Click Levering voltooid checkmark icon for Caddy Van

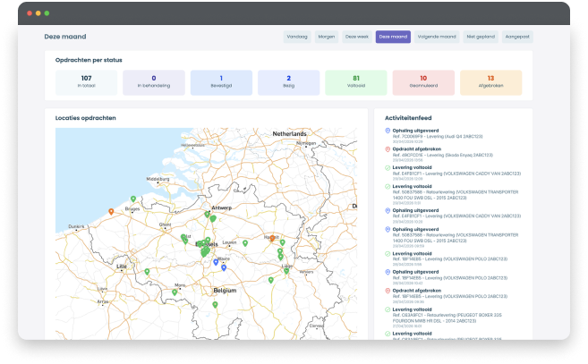point(388,167)
